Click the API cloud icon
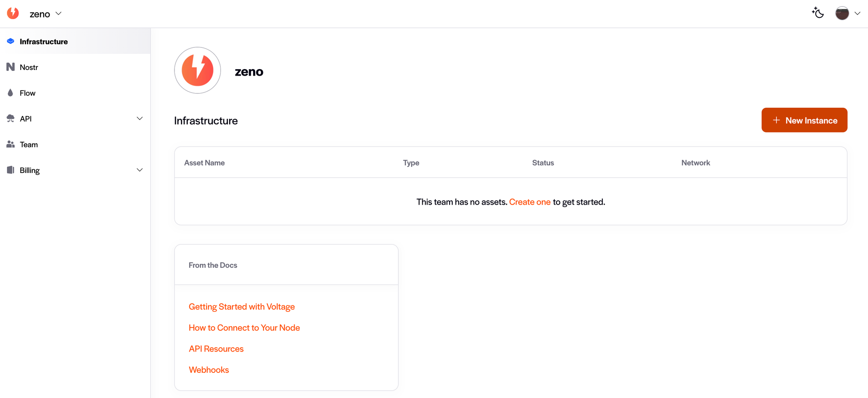The image size is (868, 398). (x=10, y=119)
